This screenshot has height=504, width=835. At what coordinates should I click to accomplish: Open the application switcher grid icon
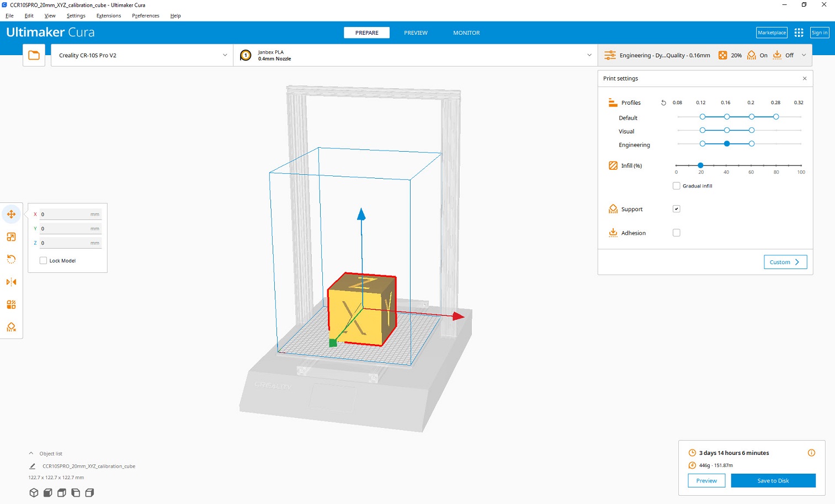coord(799,33)
